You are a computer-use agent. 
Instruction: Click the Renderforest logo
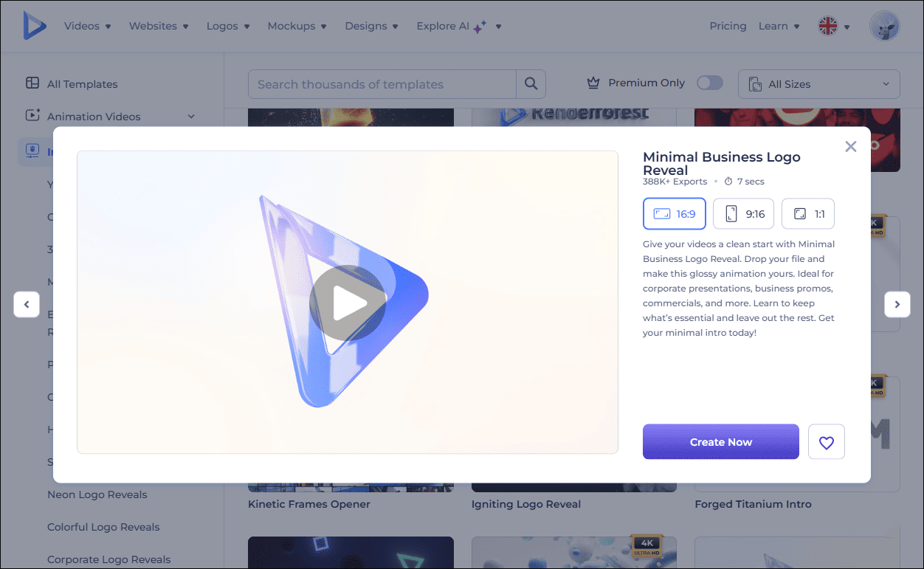pyautogui.click(x=35, y=25)
